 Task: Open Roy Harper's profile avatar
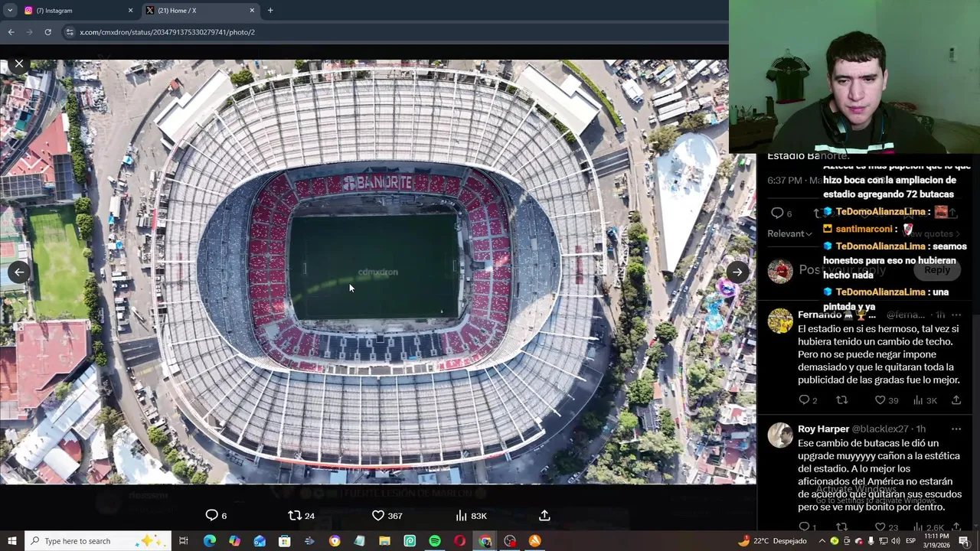point(780,435)
